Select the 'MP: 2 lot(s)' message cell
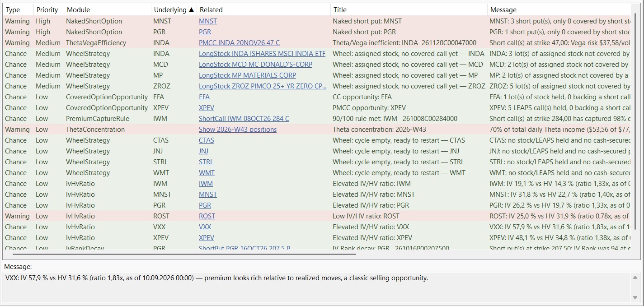 (559, 75)
